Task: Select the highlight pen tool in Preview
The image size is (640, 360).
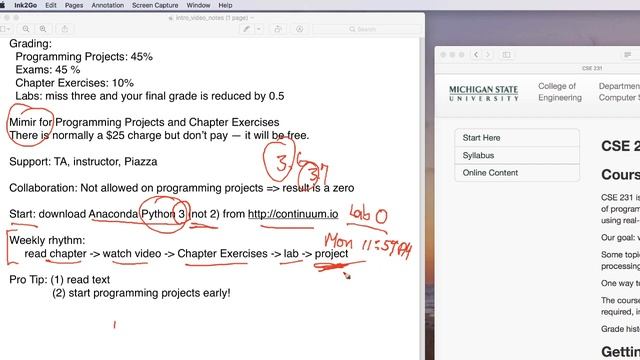Action: (247, 29)
